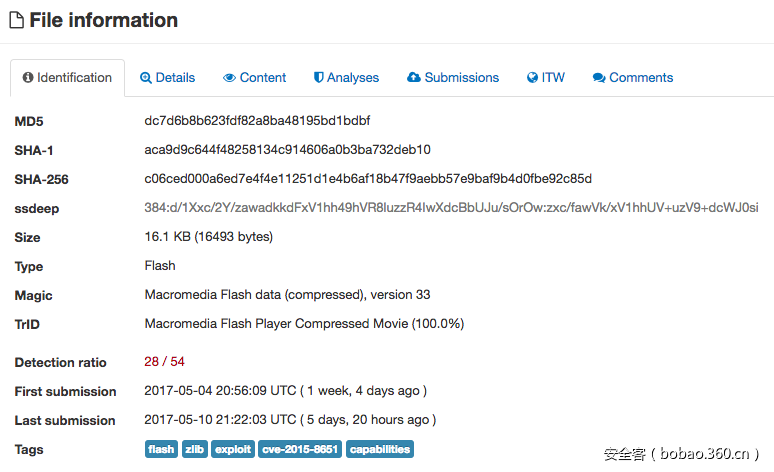Select the flash tag
774x472 pixels.
point(161,450)
